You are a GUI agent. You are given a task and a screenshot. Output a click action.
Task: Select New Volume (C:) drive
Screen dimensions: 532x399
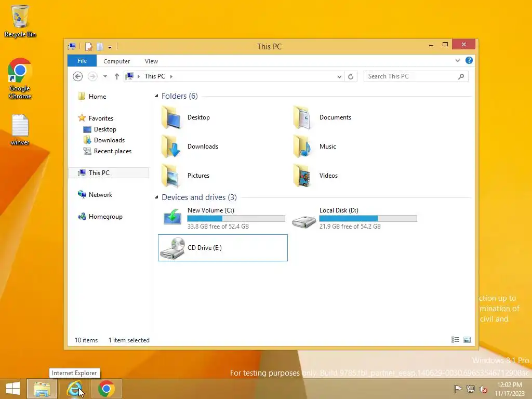tap(222, 218)
